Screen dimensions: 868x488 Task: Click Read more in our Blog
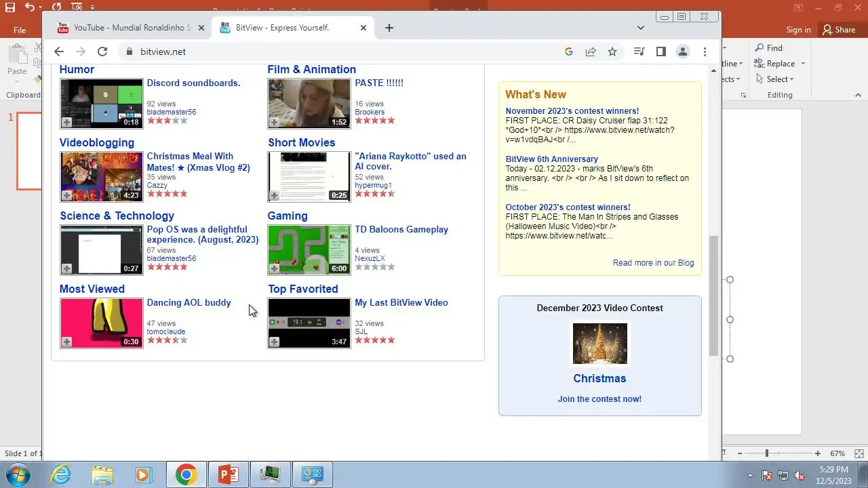[653, 263]
